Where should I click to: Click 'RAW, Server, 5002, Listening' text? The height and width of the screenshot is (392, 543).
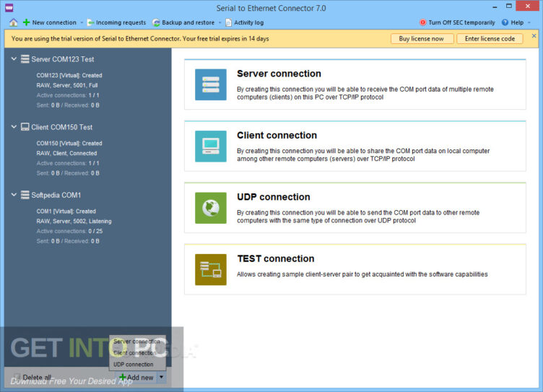coord(74,221)
